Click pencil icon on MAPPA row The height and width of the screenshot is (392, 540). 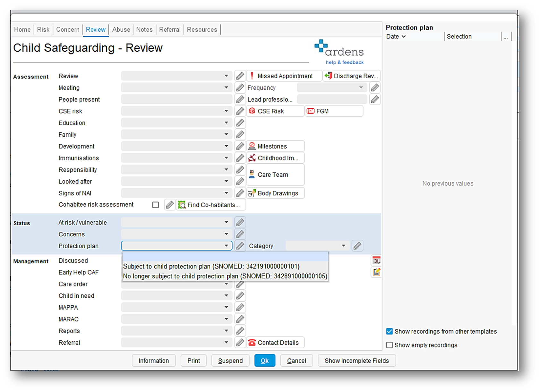[x=240, y=307]
